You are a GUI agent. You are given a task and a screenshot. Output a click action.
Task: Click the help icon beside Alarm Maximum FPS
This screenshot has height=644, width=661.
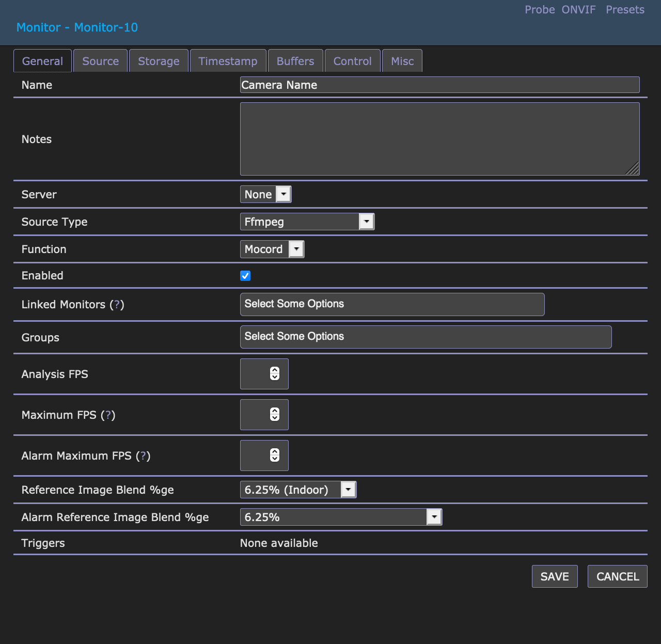[x=144, y=455]
